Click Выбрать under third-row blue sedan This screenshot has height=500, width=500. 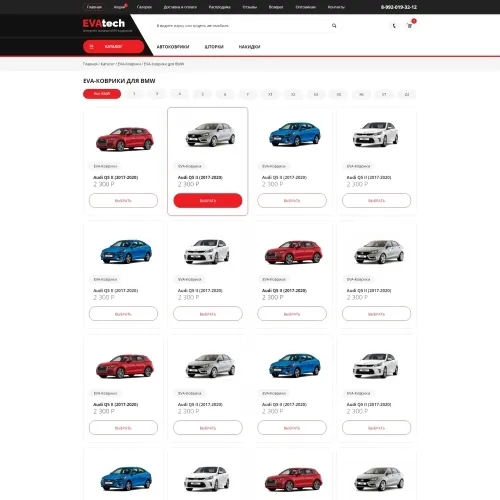[292, 428]
